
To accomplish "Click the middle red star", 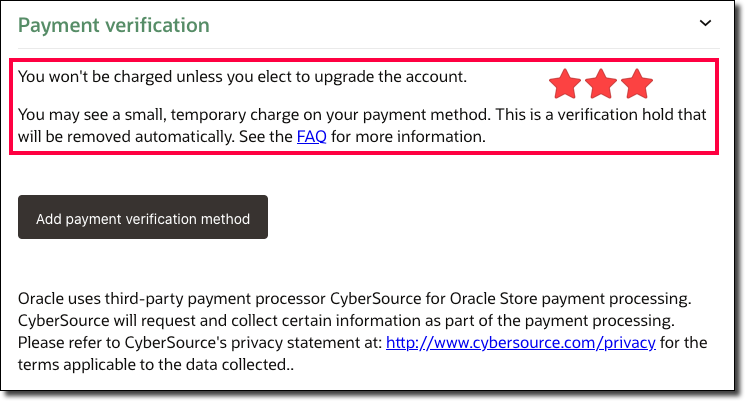I will pyautogui.click(x=601, y=85).
